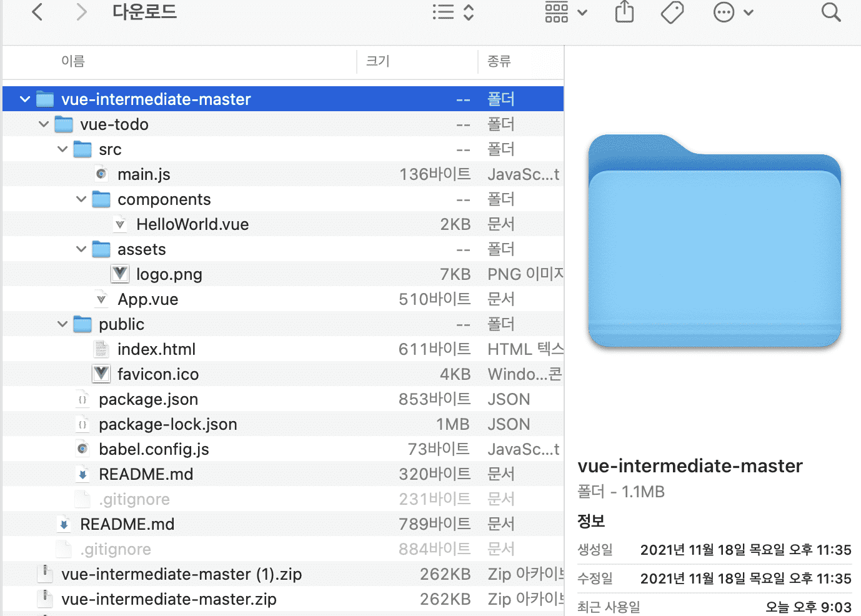Screen dimensions: 861x616
Task: Select the src folder name
Action: [110, 149]
